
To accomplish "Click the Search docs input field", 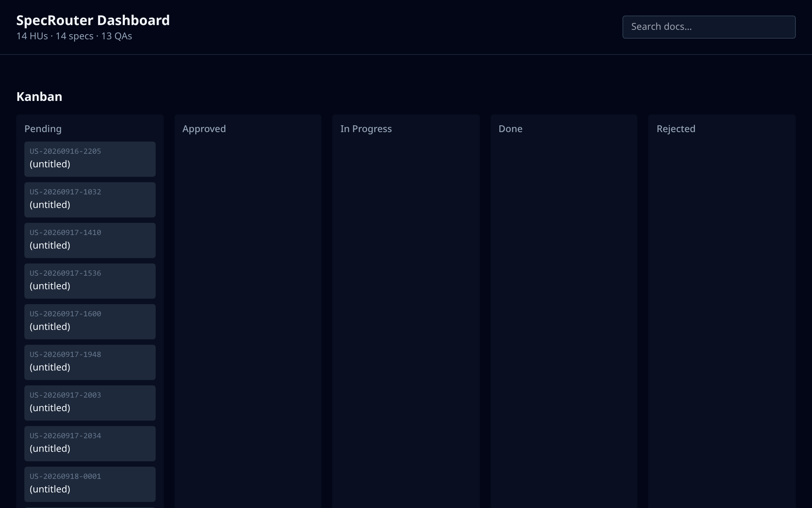I will pyautogui.click(x=709, y=27).
